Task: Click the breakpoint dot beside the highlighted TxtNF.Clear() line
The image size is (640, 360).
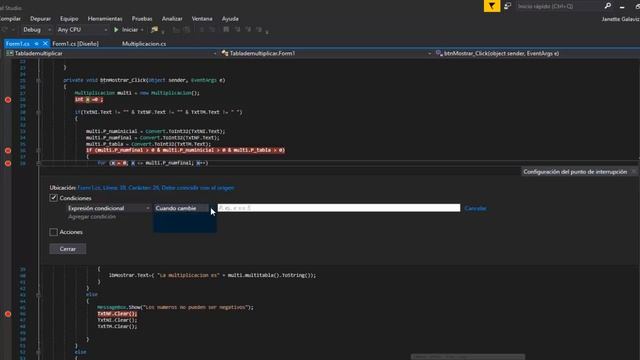Action: (8, 314)
